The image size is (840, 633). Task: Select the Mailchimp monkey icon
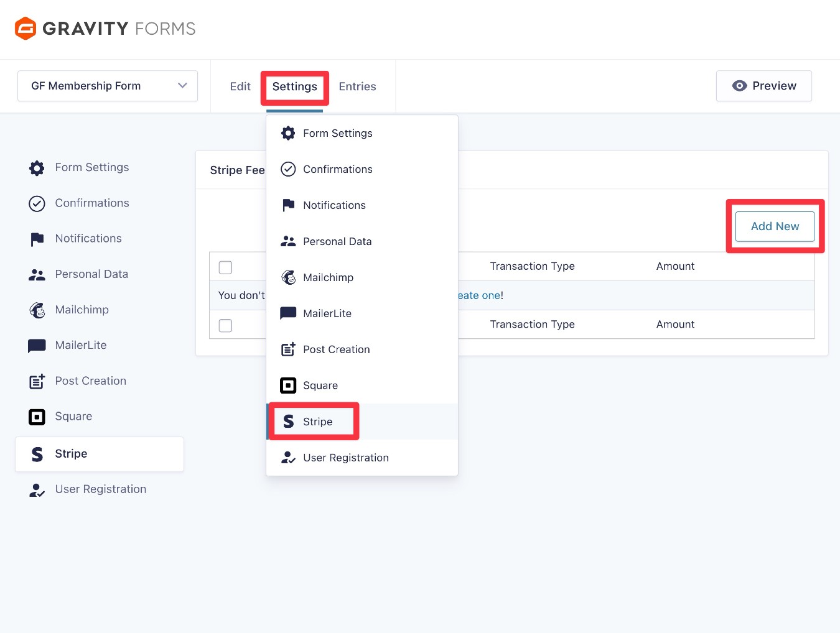[37, 309]
